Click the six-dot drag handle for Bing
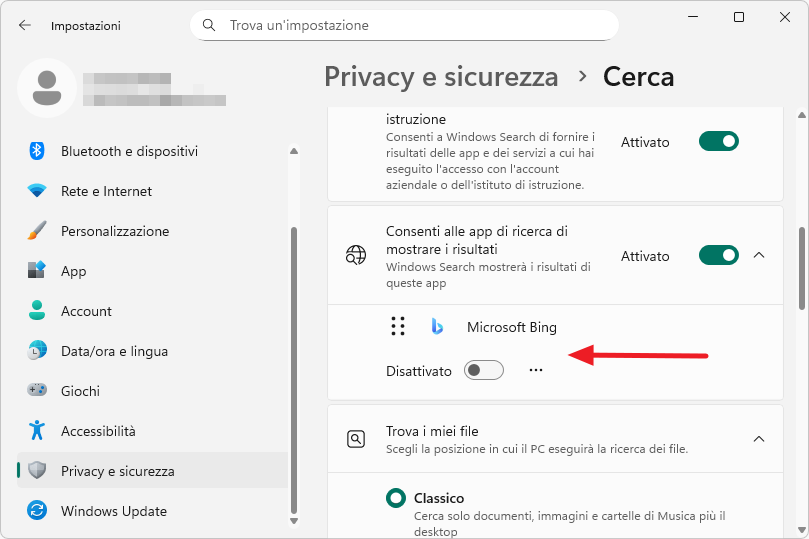 [x=398, y=326]
